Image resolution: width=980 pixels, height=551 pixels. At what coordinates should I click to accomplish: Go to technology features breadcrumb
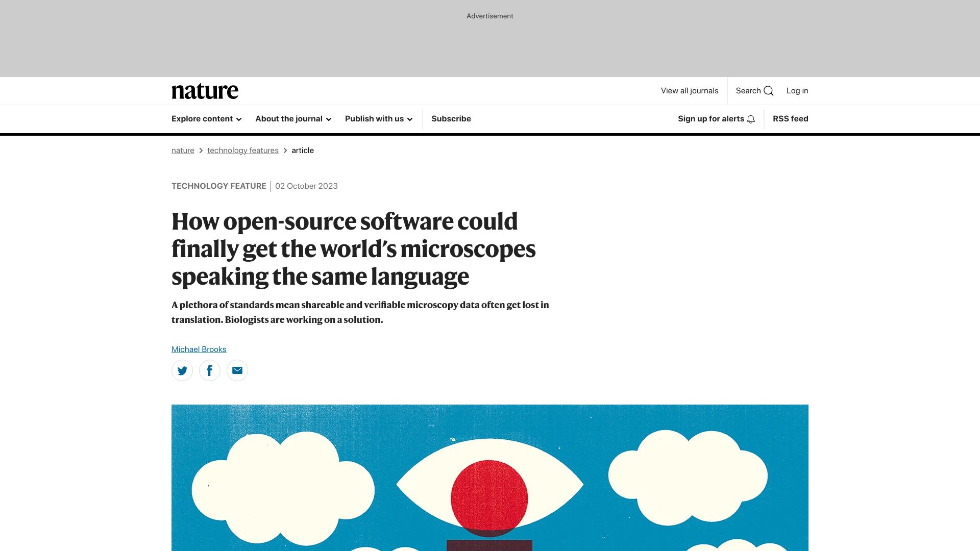[x=243, y=151]
